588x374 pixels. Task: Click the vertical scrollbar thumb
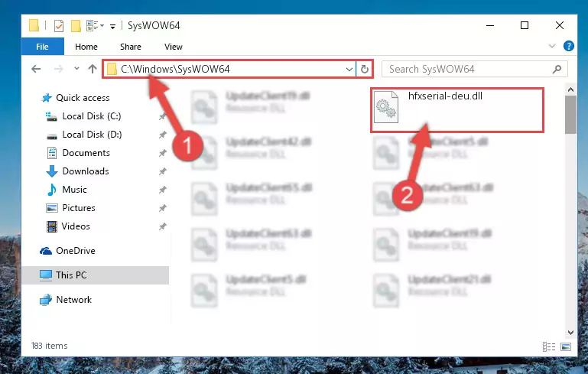pyautogui.click(x=570, y=115)
